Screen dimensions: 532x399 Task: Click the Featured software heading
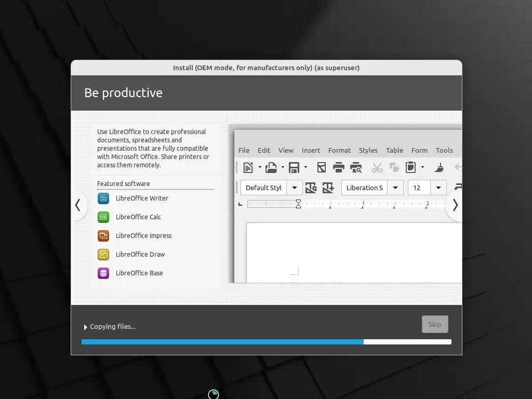124,183
